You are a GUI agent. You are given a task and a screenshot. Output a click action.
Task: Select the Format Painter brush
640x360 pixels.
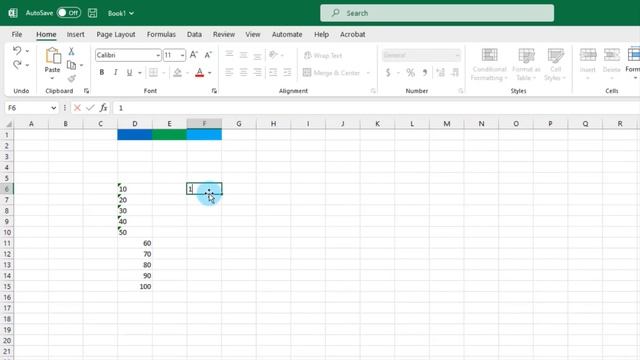pyautogui.click(x=72, y=78)
